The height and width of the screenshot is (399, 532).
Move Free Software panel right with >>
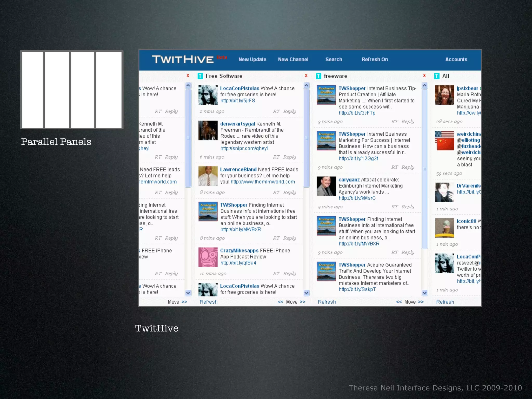[x=303, y=302]
